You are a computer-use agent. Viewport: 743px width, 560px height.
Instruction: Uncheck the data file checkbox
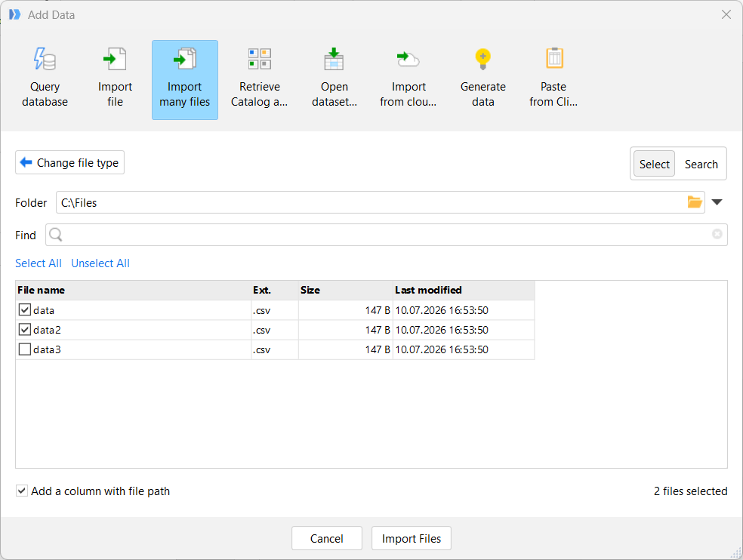[x=25, y=310]
